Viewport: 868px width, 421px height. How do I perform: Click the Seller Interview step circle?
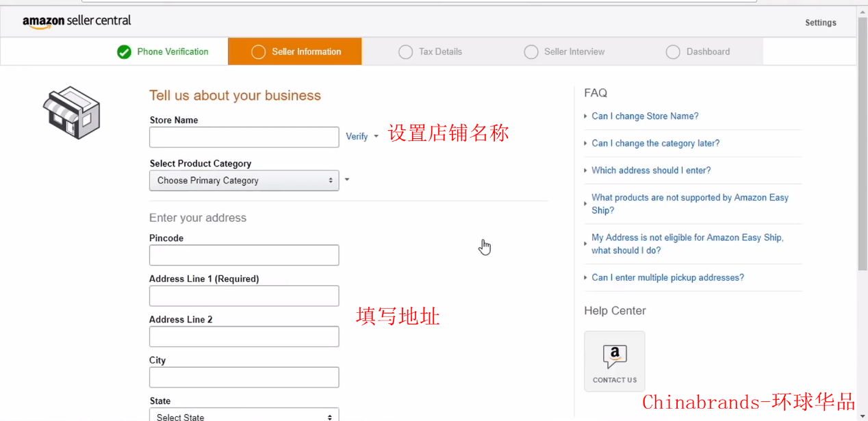pyautogui.click(x=531, y=52)
